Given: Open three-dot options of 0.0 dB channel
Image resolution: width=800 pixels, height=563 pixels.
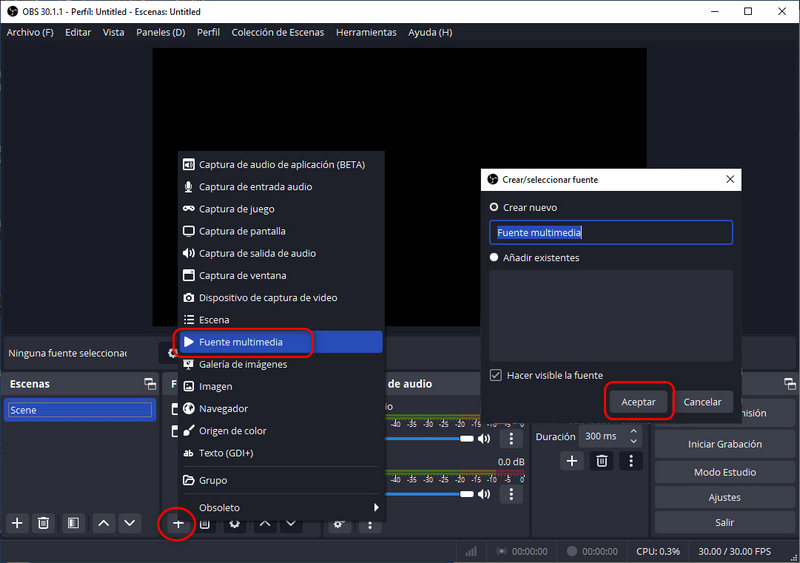Looking at the screenshot, I should (511, 494).
